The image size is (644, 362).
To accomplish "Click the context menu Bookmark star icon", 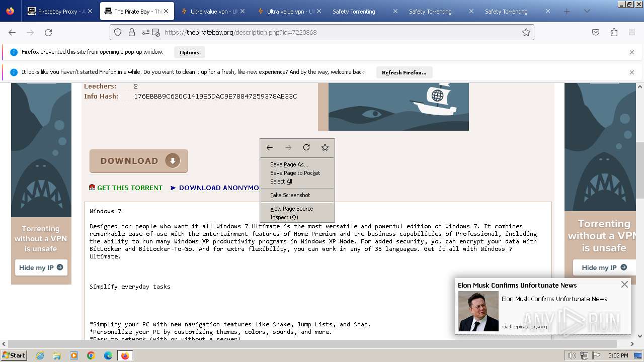I will pos(325,147).
